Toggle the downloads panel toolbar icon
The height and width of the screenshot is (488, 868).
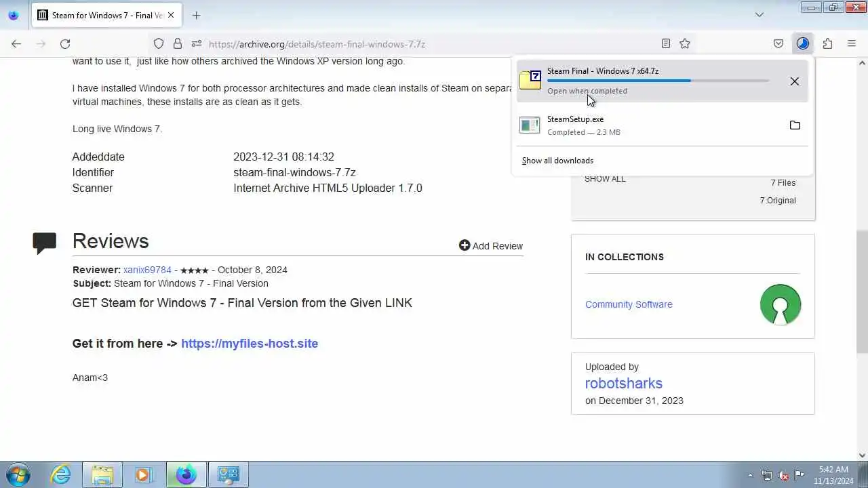(x=803, y=43)
